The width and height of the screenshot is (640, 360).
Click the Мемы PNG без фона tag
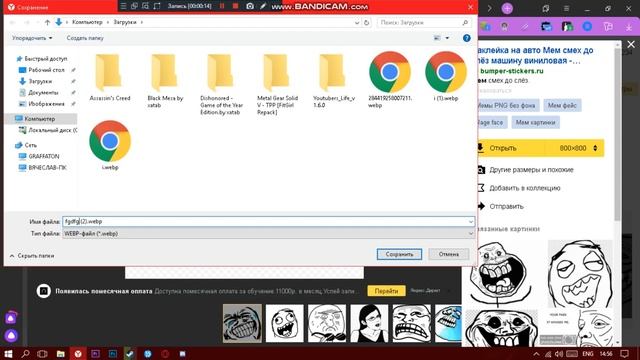(506, 105)
